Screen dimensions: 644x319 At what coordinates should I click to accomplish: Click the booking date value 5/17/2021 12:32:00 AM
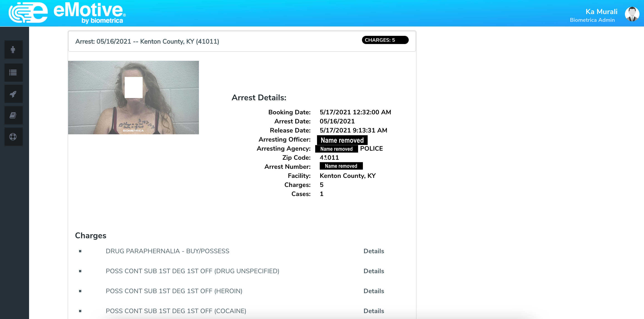[355, 112]
